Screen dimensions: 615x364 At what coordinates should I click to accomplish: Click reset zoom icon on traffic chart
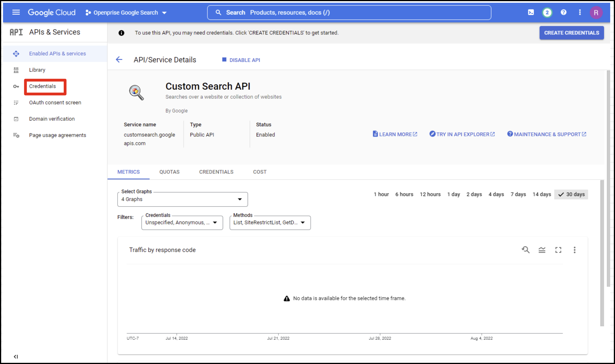(x=525, y=250)
